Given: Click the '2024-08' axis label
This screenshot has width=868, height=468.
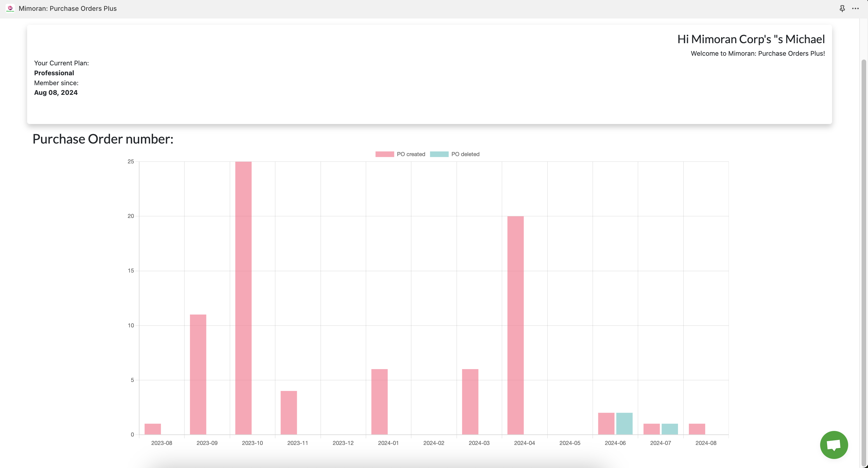Looking at the screenshot, I should click(x=706, y=443).
